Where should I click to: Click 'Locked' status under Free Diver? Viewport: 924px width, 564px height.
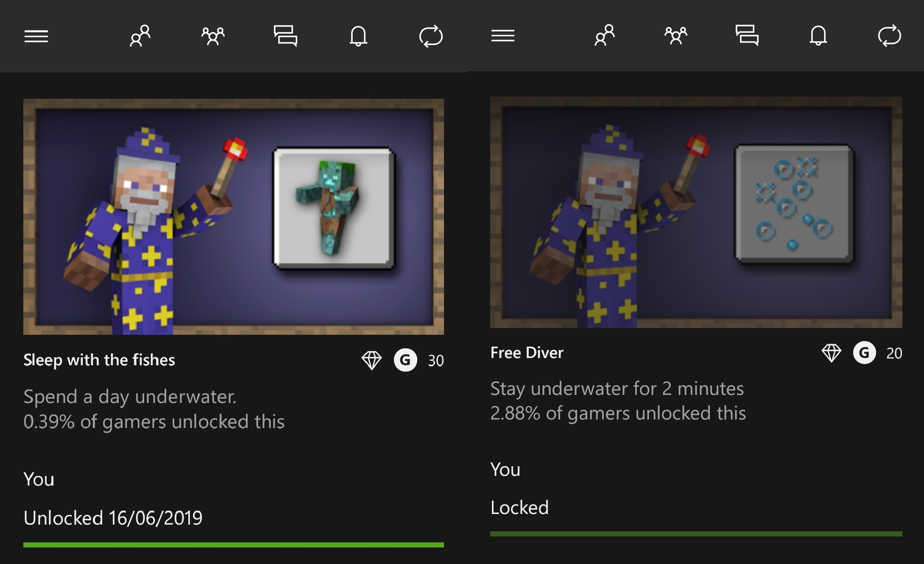(519, 508)
